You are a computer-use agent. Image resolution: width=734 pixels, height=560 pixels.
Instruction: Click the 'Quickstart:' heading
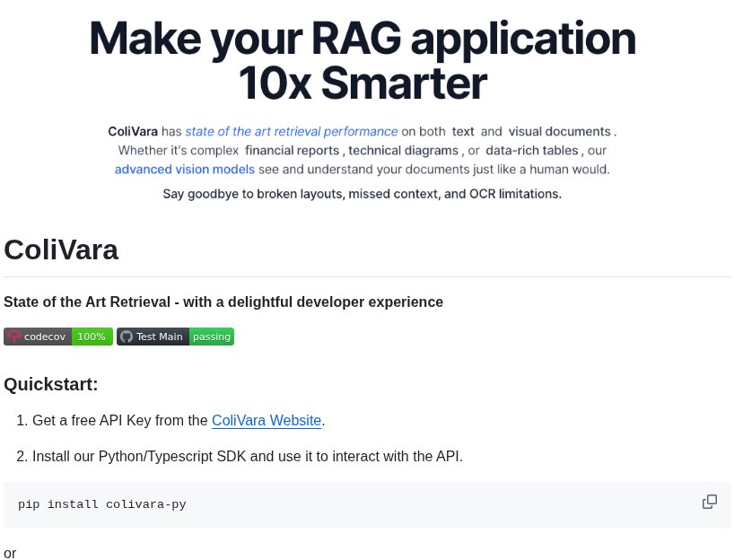(51, 384)
